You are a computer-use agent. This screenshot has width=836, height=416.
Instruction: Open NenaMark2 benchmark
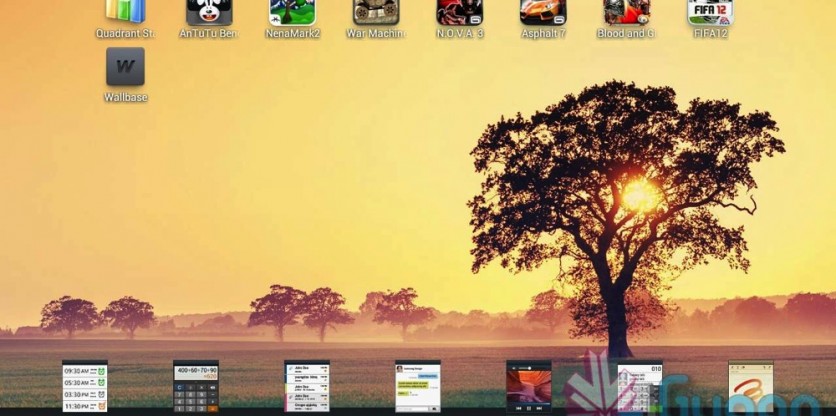(292, 12)
